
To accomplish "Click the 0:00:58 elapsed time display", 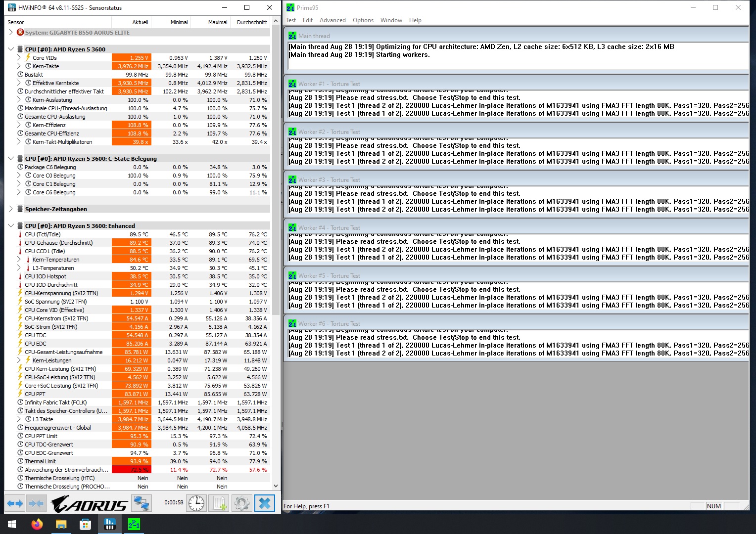I will point(174,502).
